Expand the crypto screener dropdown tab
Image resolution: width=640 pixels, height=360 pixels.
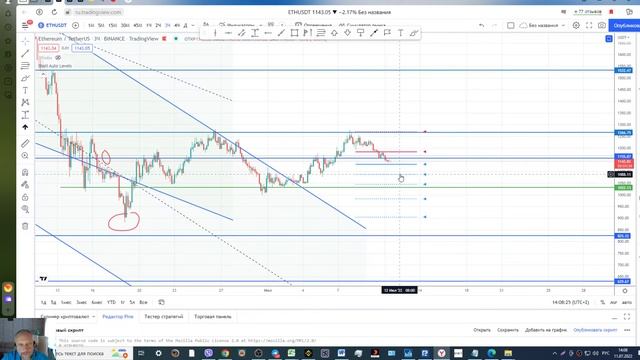[68, 317]
